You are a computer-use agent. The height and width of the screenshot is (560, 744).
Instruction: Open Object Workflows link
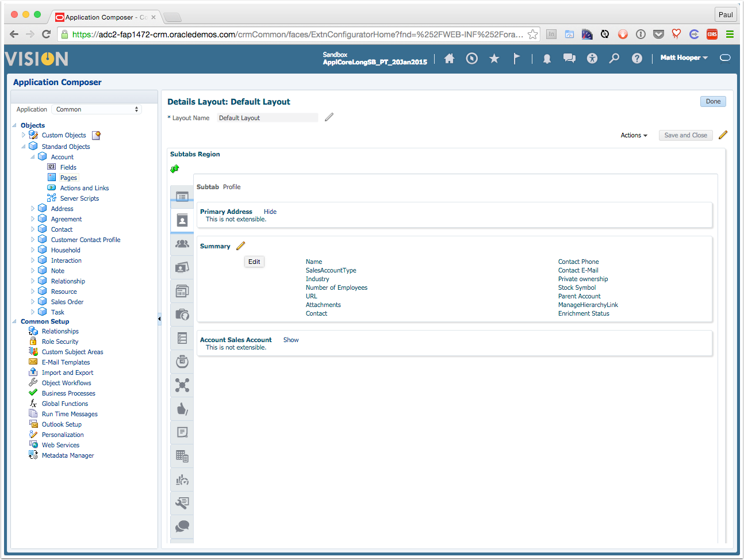66,383
